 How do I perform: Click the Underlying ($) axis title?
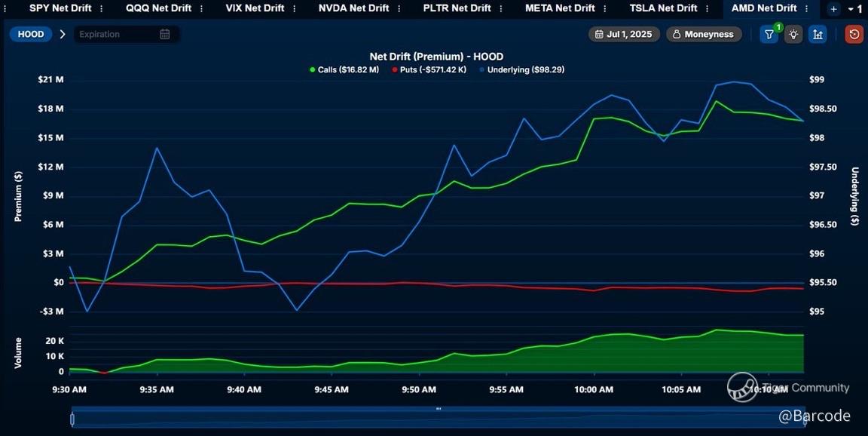tap(854, 196)
